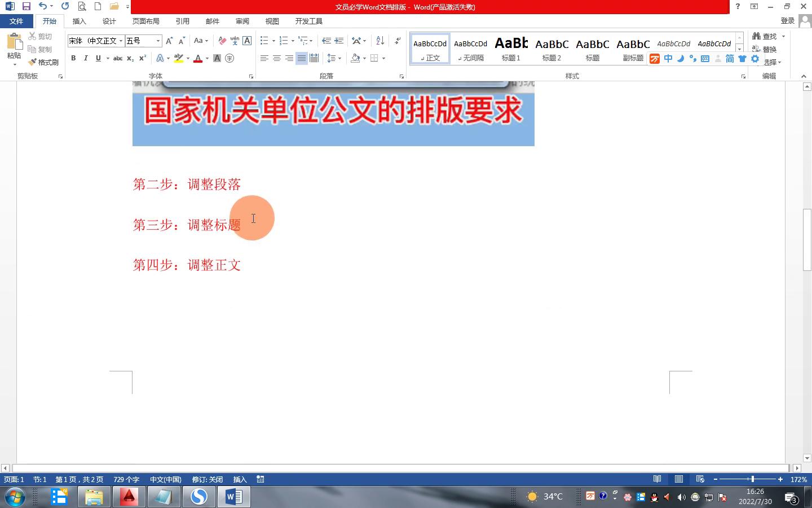Click the red font color swatch button
The width and height of the screenshot is (812, 508).
[197, 58]
